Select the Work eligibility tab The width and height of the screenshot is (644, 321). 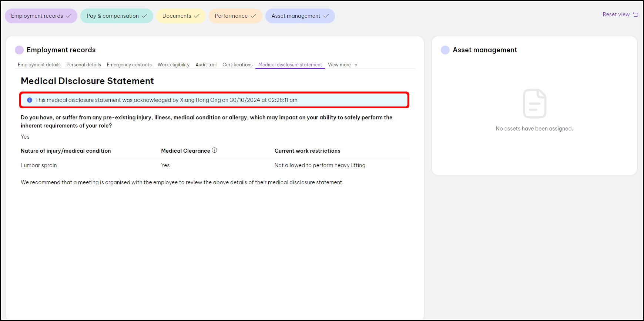coord(174,65)
